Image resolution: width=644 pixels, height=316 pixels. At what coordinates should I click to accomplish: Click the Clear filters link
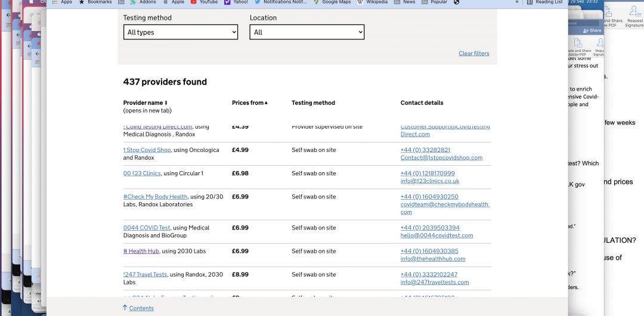473,54
